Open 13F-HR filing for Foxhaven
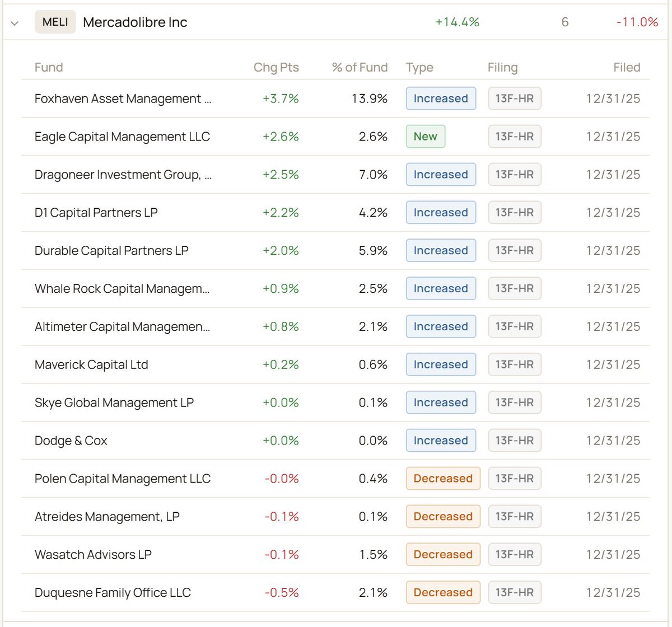Image resolution: width=672 pixels, height=627 pixels. tap(515, 99)
